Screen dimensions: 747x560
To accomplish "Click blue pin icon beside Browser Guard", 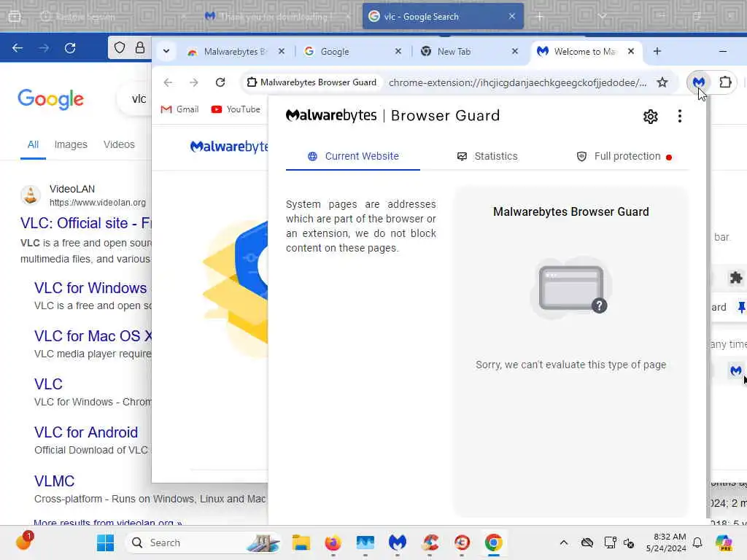I will (x=742, y=308).
